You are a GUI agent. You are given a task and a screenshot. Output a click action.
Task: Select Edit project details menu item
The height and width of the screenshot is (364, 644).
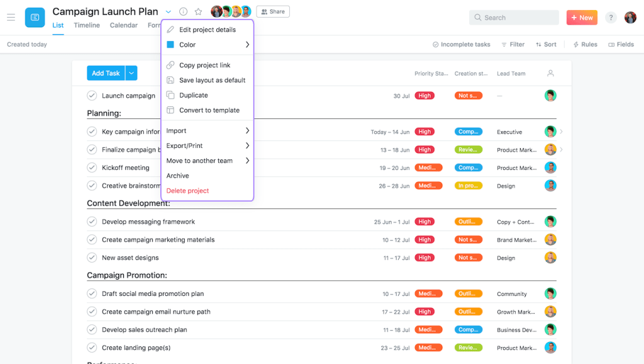(208, 30)
